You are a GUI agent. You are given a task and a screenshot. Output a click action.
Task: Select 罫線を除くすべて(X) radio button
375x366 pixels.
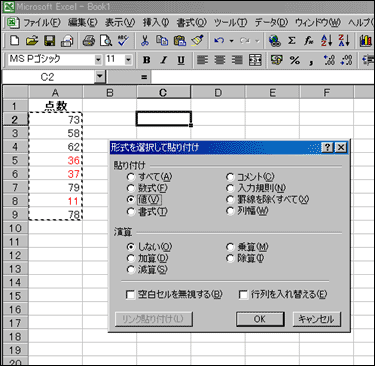(230, 200)
